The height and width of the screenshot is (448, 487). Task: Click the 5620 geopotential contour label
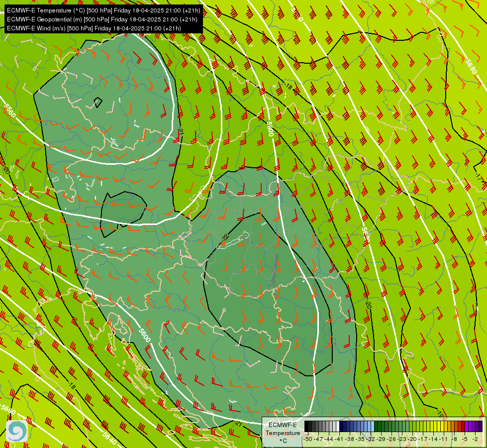pyautogui.click(x=366, y=235)
